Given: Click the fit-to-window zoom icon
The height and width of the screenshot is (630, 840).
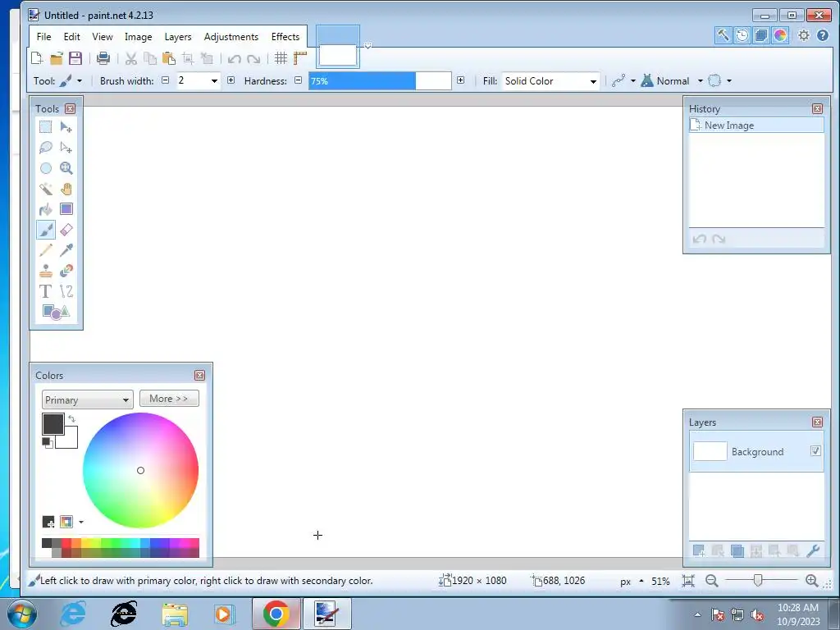Looking at the screenshot, I should coord(688,581).
